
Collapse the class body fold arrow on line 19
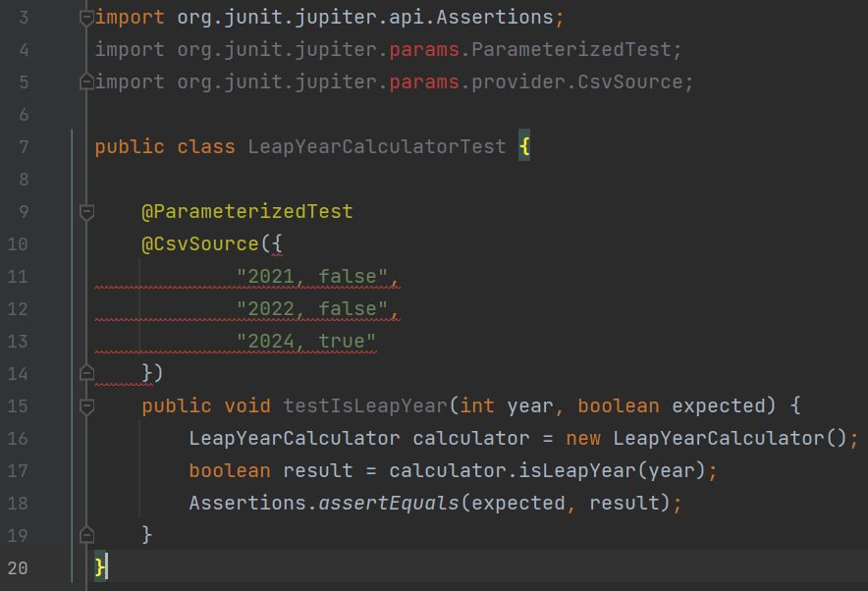click(85, 534)
